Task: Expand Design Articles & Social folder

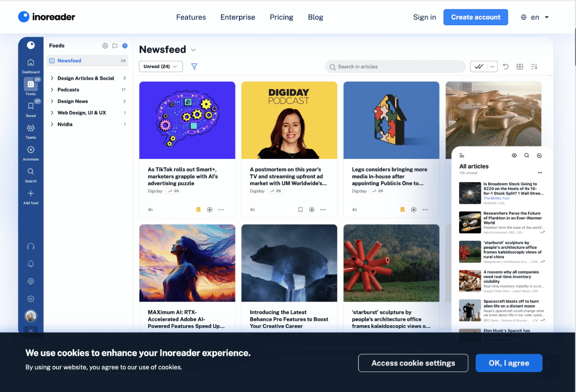Action: click(x=52, y=78)
